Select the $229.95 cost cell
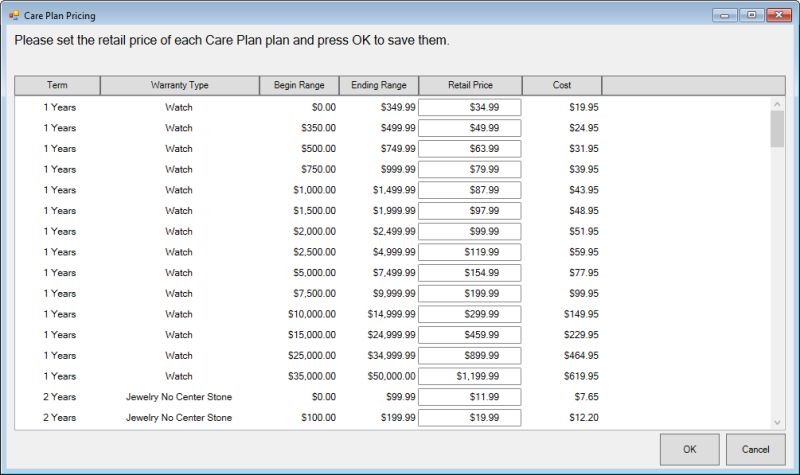 [x=581, y=335]
